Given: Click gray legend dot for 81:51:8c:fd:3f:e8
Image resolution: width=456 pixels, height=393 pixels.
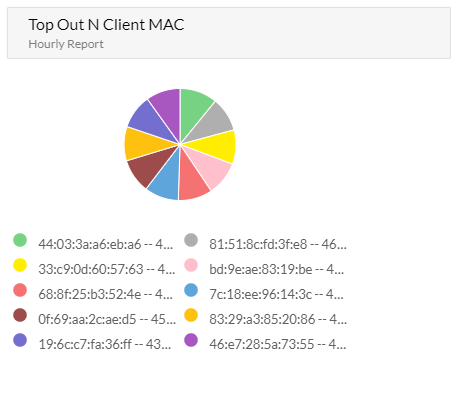Looking at the screenshot, I should (191, 240).
